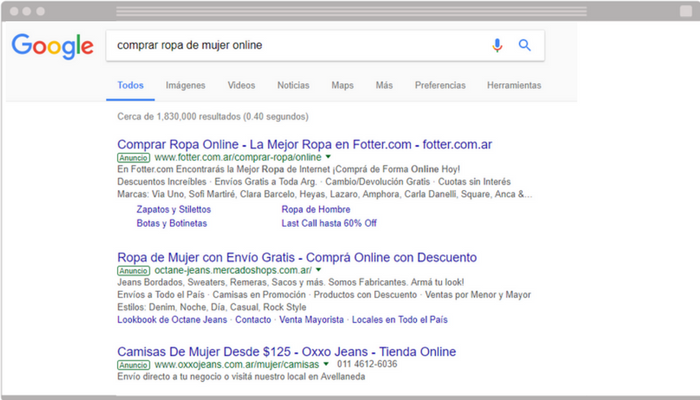Open Preferencias menu
The height and width of the screenshot is (400, 700).
click(440, 85)
